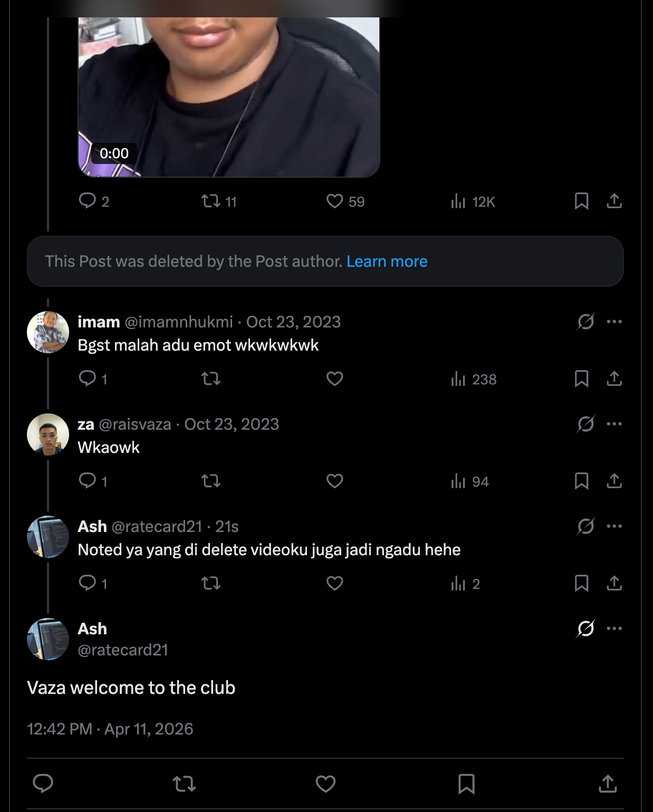Open more options on za's reply
Image resolution: width=653 pixels, height=812 pixels.
click(x=614, y=424)
